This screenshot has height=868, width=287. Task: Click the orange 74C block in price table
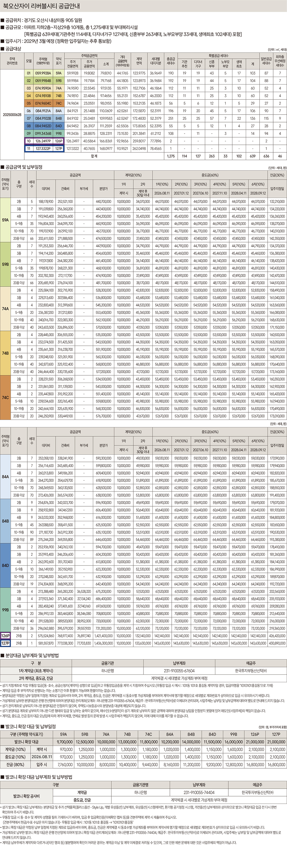click(x=5, y=398)
